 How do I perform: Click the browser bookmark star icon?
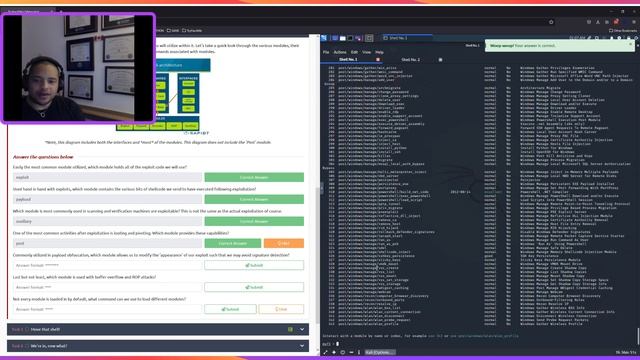pos(551,22)
